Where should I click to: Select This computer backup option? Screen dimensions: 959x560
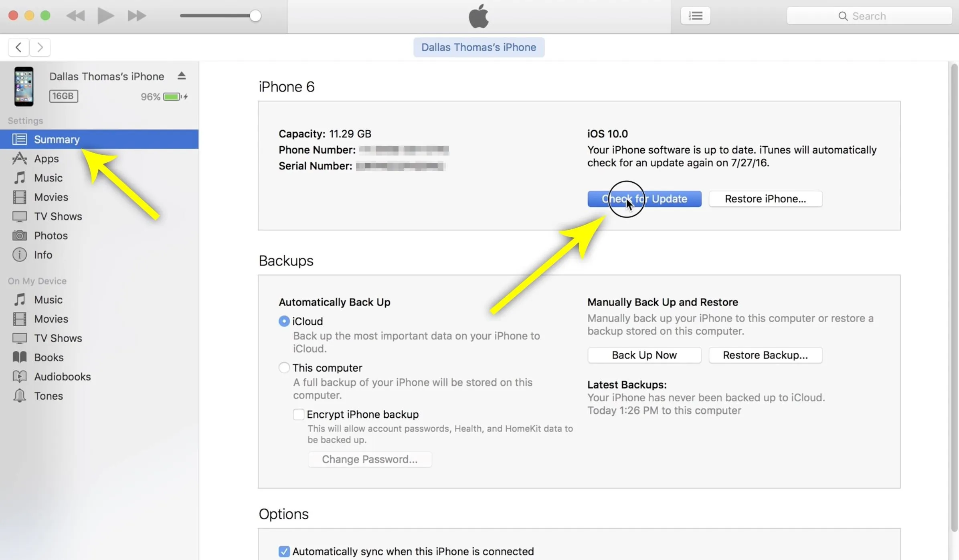tap(284, 368)
